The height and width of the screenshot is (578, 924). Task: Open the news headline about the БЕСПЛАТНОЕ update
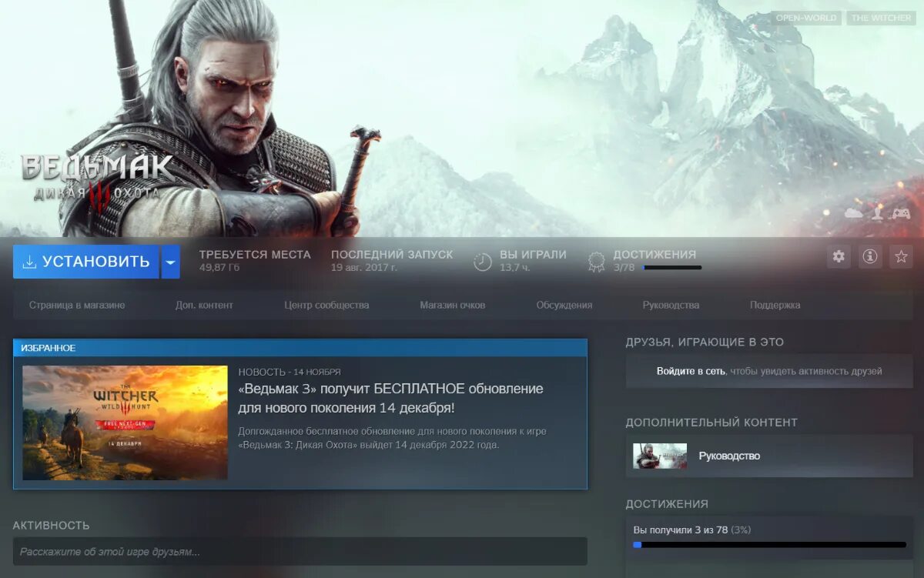click(x=390, y=398)
